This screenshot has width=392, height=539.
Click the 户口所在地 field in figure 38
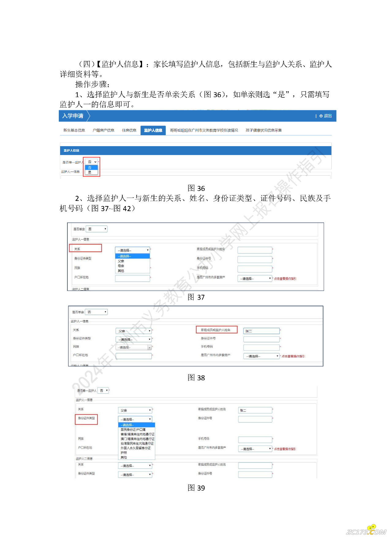[134, 356]
